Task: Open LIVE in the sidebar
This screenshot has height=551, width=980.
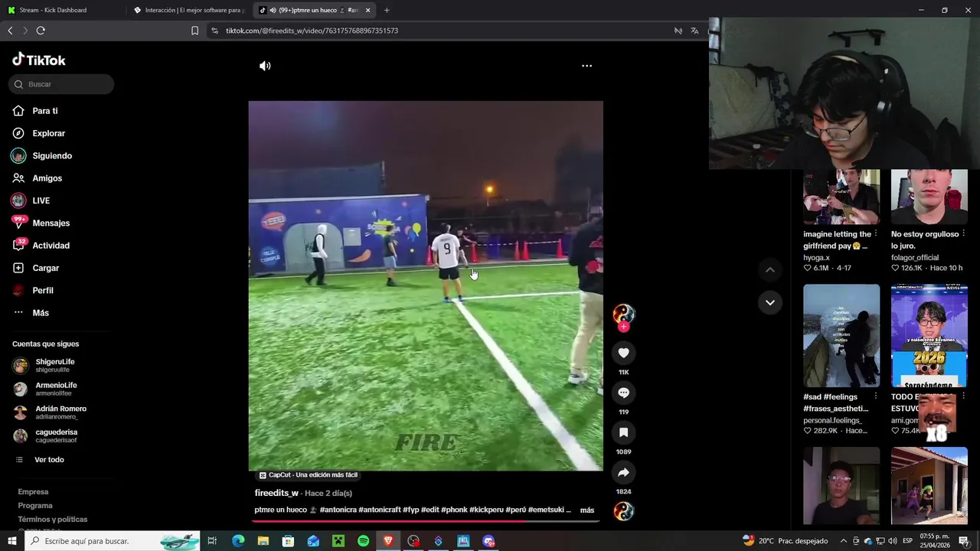Action: point(40,201)
